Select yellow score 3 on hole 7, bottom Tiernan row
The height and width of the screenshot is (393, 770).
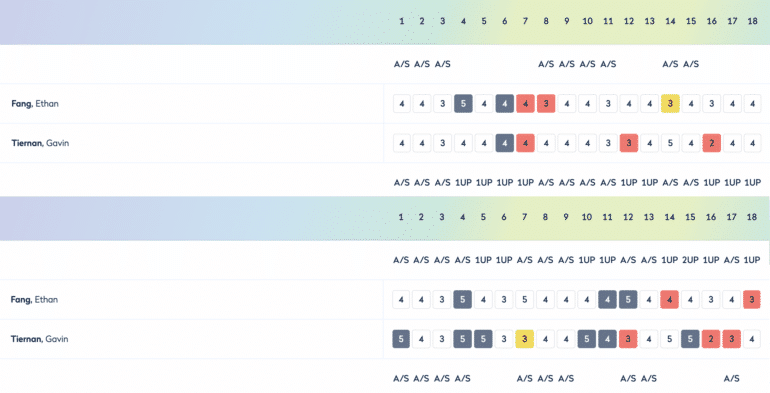(524, 339)
